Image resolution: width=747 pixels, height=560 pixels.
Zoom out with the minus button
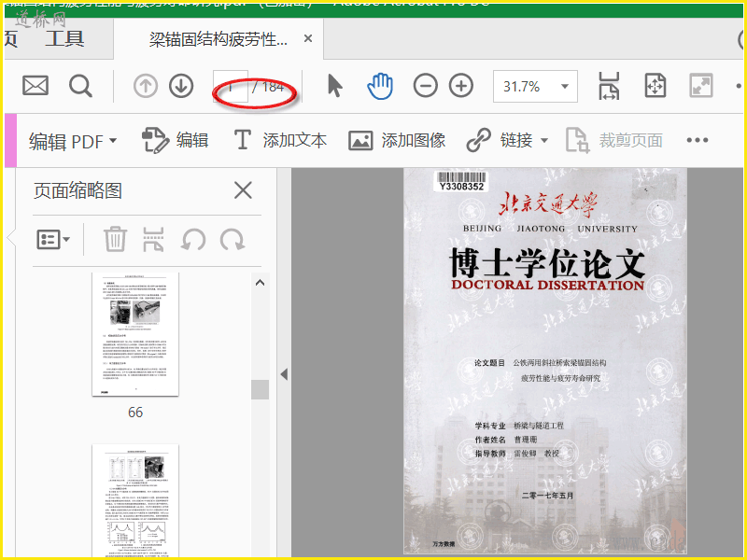[x=426, y=86]
